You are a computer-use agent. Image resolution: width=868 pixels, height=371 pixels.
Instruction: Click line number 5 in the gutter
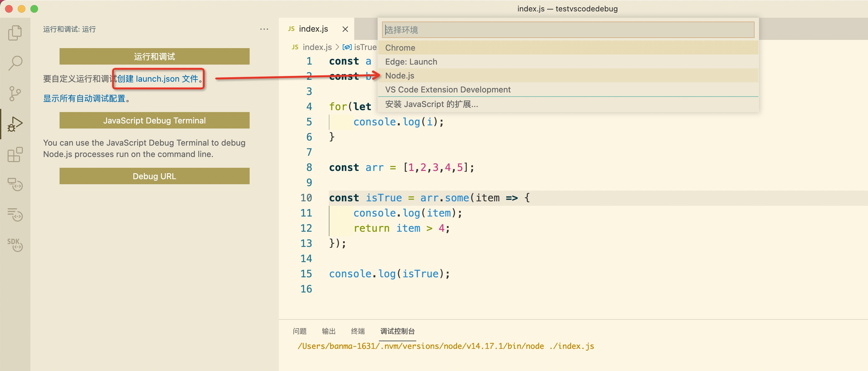pos(309,122)
